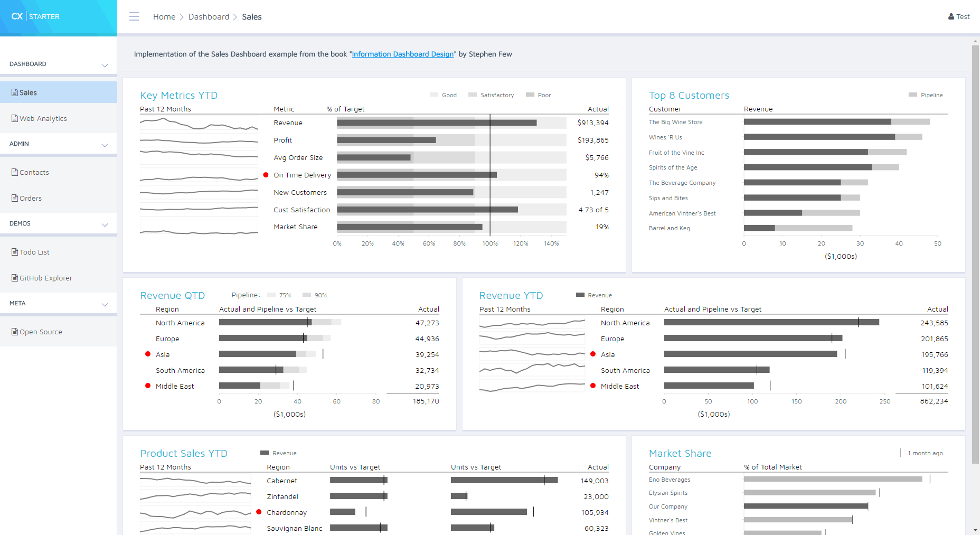Click the CX Starter logo

tap(35, 16)
